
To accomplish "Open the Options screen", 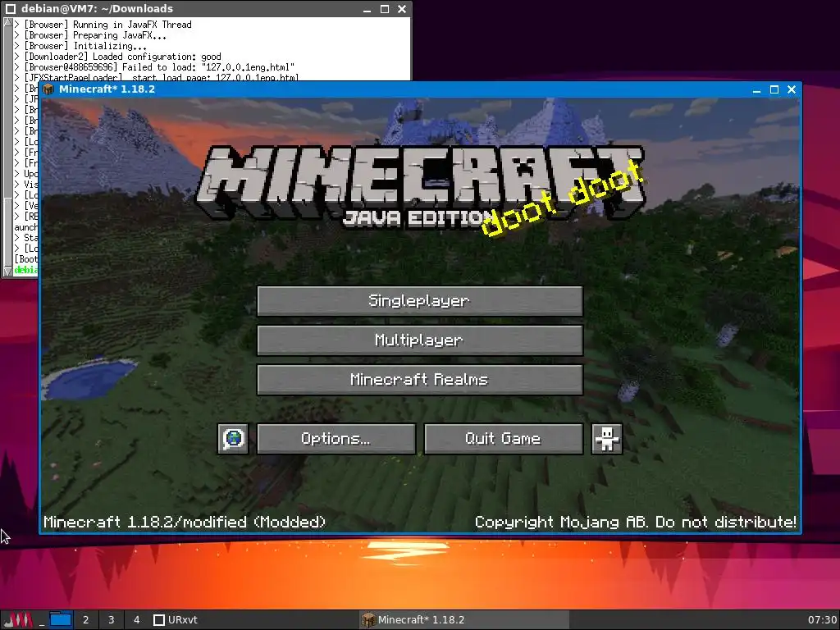I will pos(336,439).
